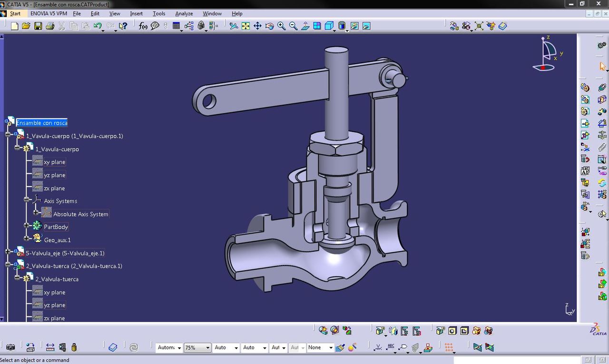This screenshot has width=609, height=364.
Task: Click the Painter brush icon in graphic properties
Action: (x=340, y=348)
